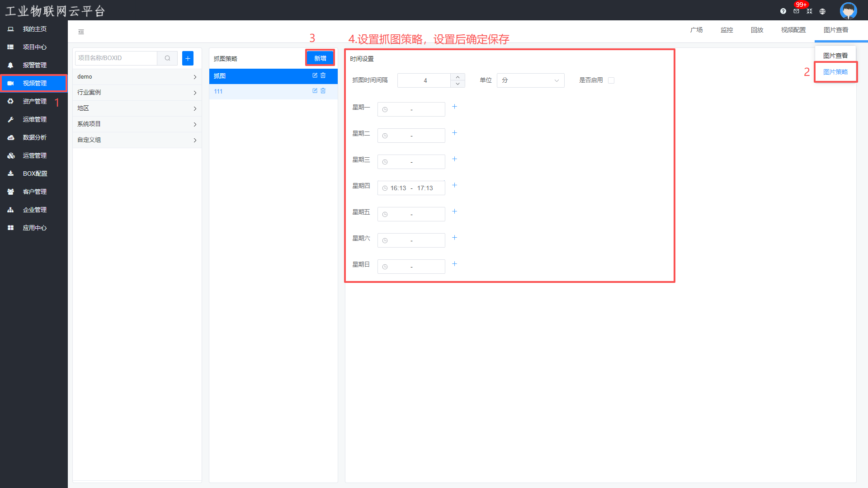Open 报警管理 in the sidebar
Viewport: 868px width, 488px height.
click(34, 65)
